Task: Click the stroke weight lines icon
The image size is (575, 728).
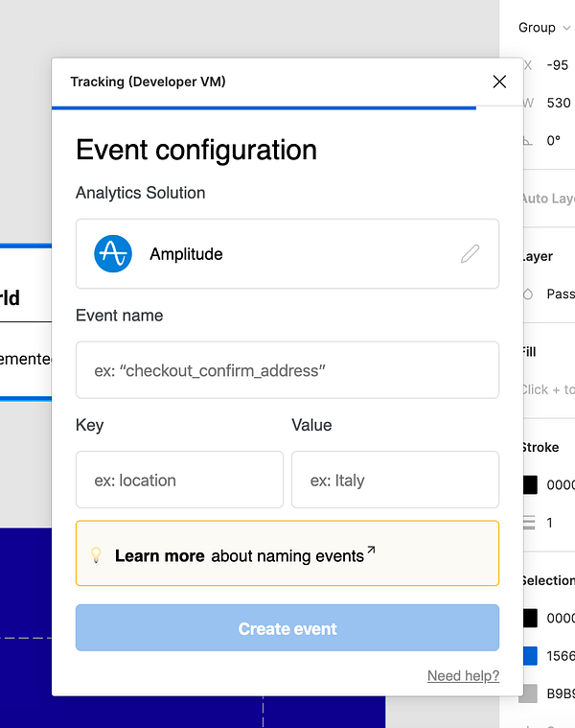Action: click(529, 523)
